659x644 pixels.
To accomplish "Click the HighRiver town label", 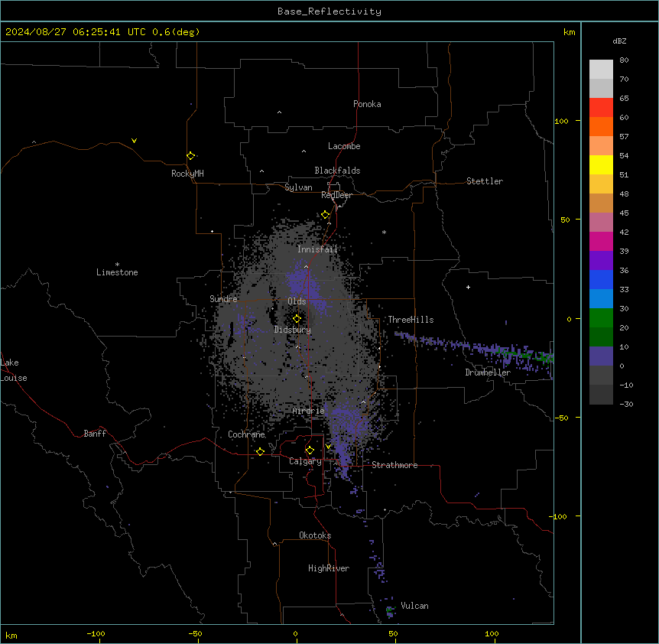I will [329, 568].
